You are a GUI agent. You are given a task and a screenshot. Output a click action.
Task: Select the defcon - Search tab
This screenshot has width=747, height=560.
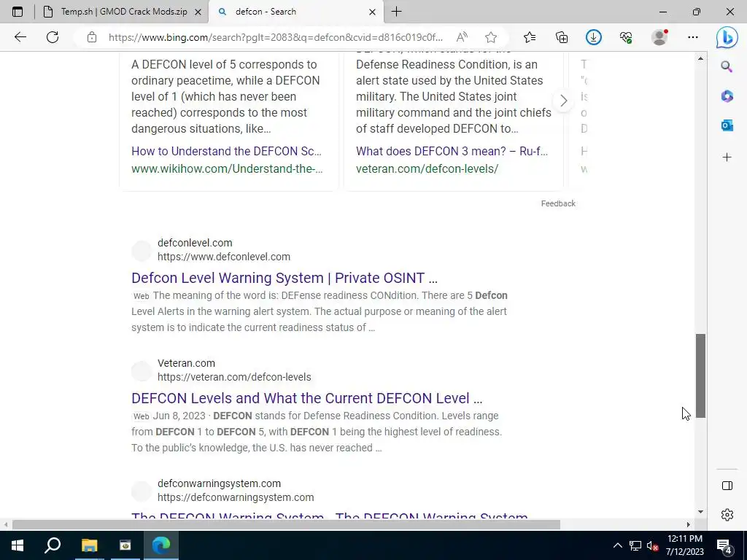(x=295, y=12)
